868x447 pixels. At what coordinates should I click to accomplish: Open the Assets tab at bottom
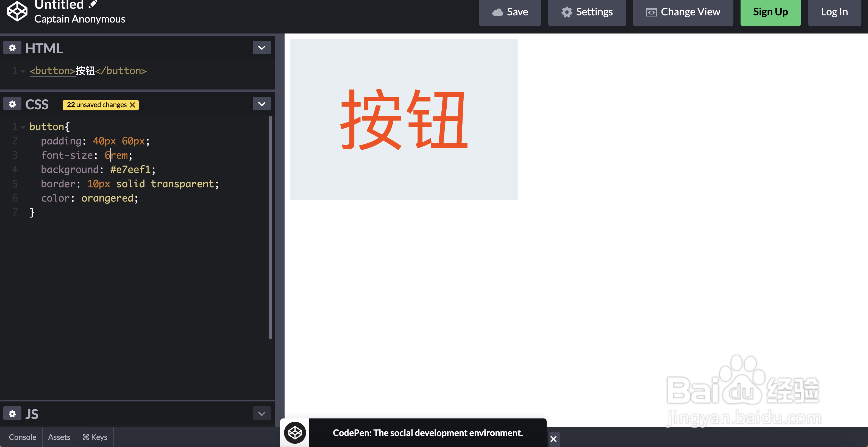pyautogui.click(x=59, y=437)
